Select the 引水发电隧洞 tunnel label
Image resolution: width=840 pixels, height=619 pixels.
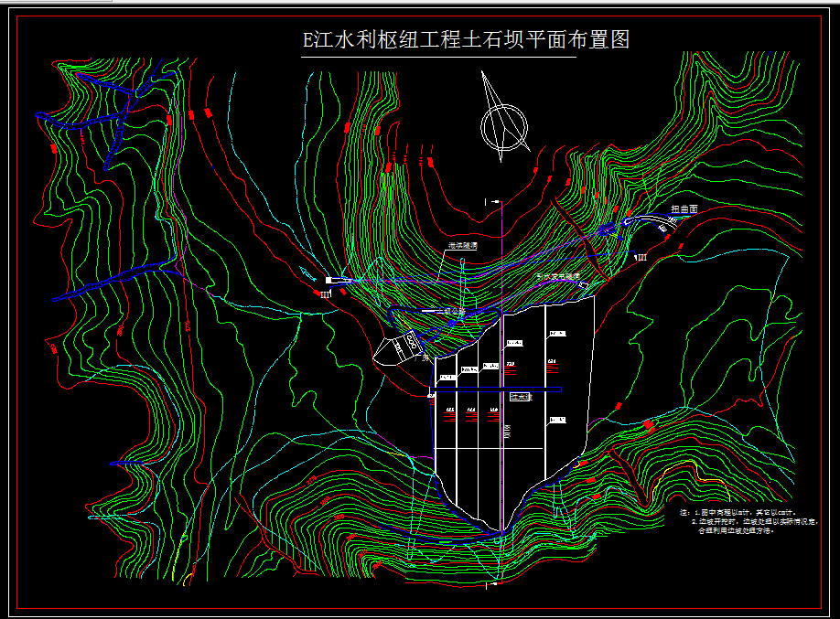pos(557,276)
